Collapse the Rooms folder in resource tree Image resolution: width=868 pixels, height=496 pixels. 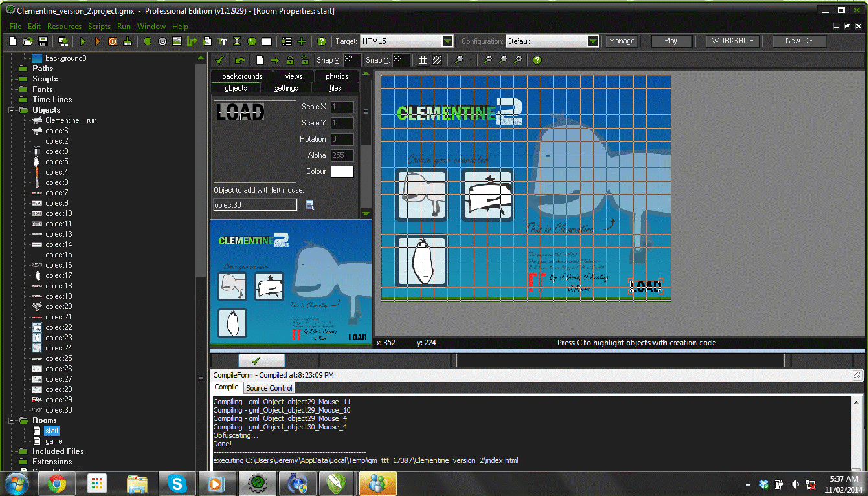tap(12, 420)
